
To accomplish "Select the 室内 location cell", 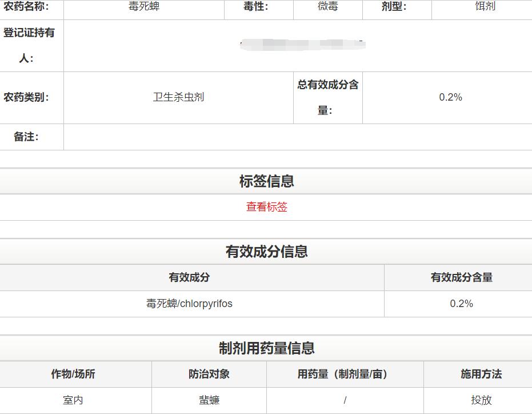I will [x=74, y=400].
